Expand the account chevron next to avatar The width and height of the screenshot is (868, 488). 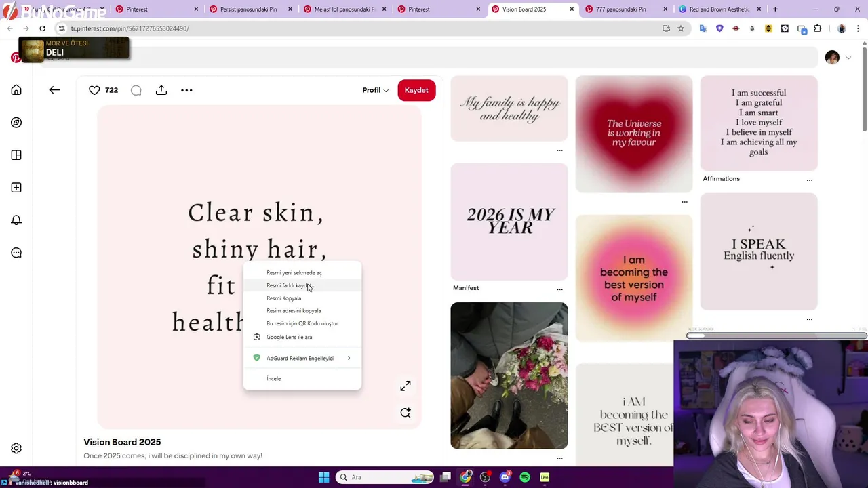[x=848, y=58]
